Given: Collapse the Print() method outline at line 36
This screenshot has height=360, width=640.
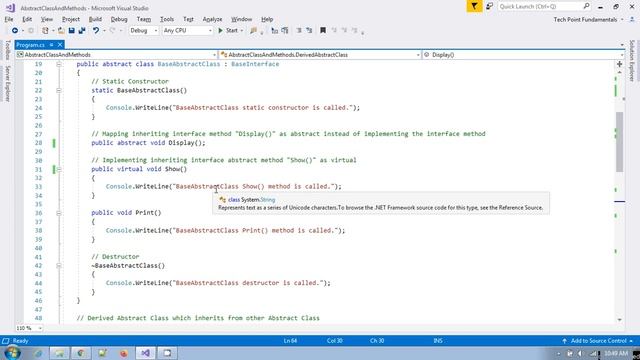Looking at the screenshot, I should pyautogui.click(x=59, y=213).
